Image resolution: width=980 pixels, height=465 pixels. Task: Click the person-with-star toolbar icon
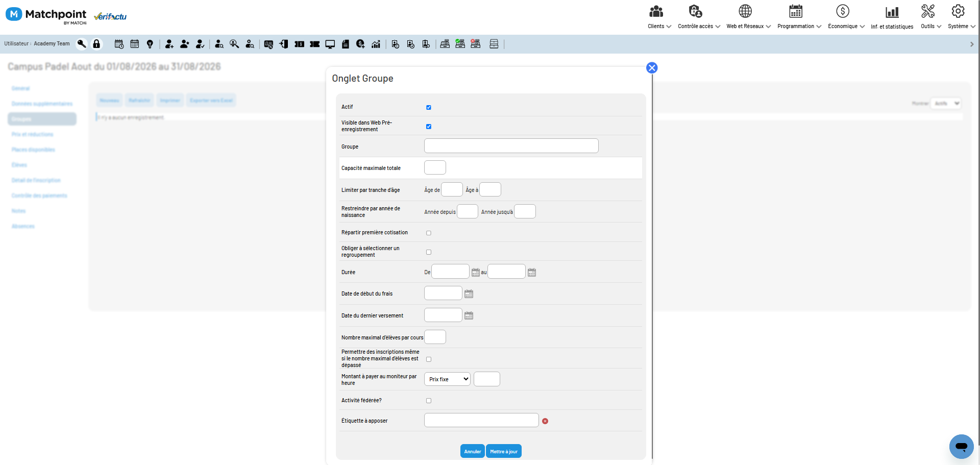point(185,44)
